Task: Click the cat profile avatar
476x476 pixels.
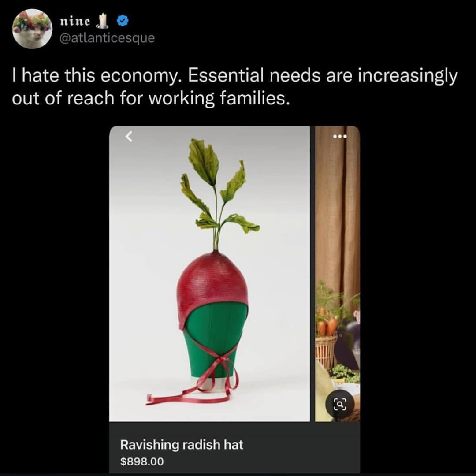Action: click(32, 29)
